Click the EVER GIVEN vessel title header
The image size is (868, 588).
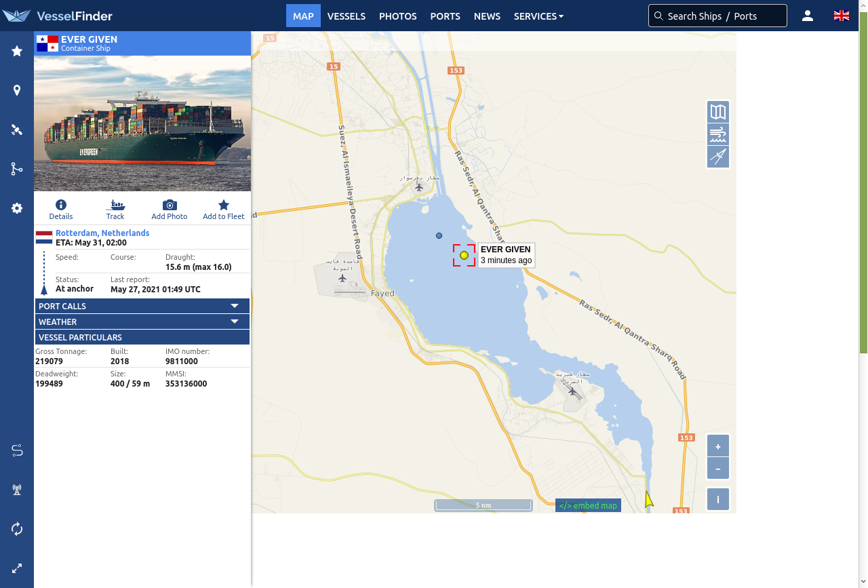[89, 39]
